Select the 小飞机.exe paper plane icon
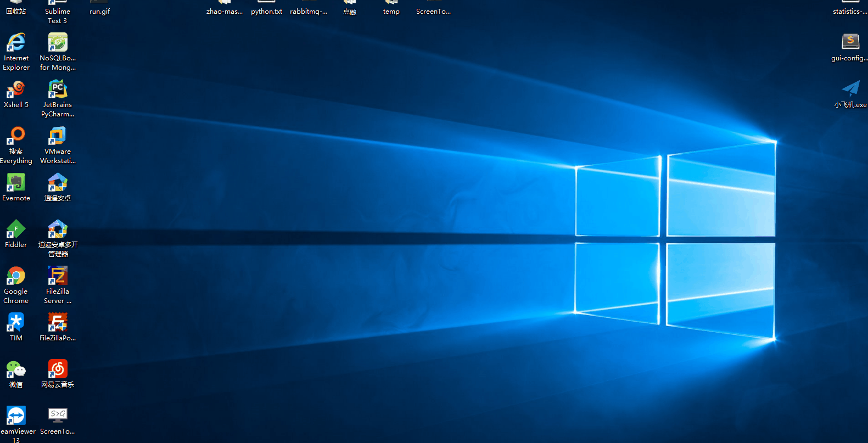This screenshot has height=443, width=868. coord(850,89)
